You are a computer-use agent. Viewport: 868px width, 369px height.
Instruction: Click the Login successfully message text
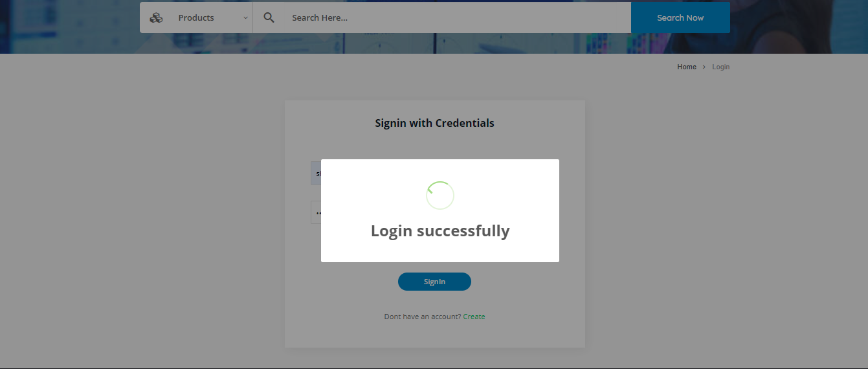tap(440, 231)
